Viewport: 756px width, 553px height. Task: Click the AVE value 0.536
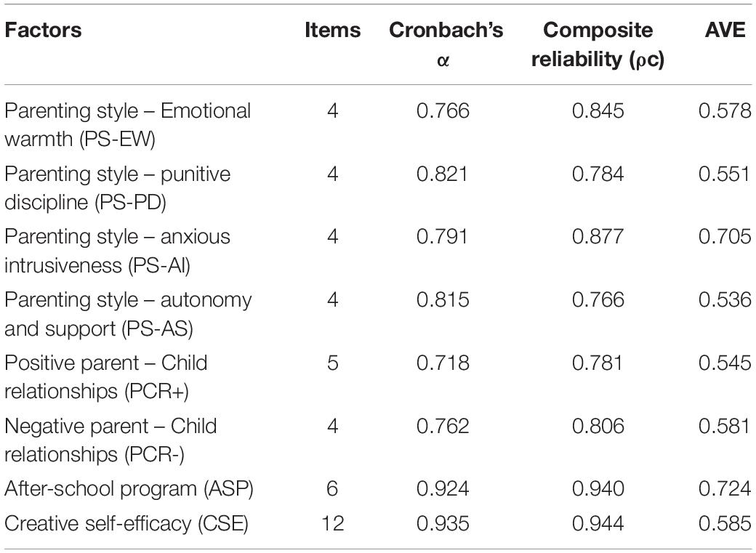point(725,300)
